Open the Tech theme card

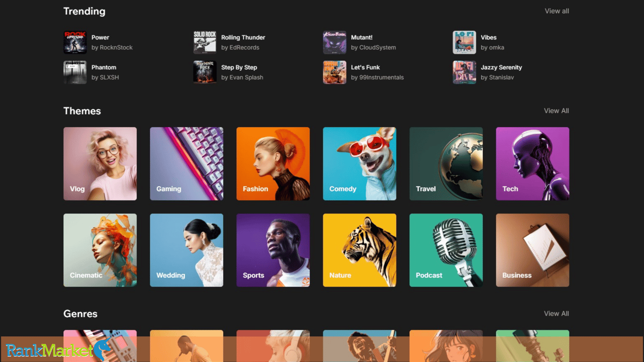click(x=533, y=164)
